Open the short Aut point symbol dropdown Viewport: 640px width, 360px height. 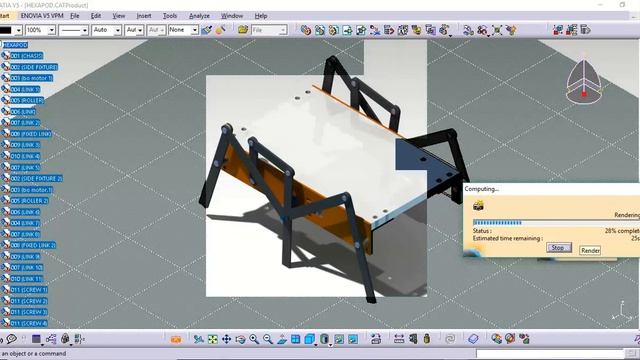(140, 30)
